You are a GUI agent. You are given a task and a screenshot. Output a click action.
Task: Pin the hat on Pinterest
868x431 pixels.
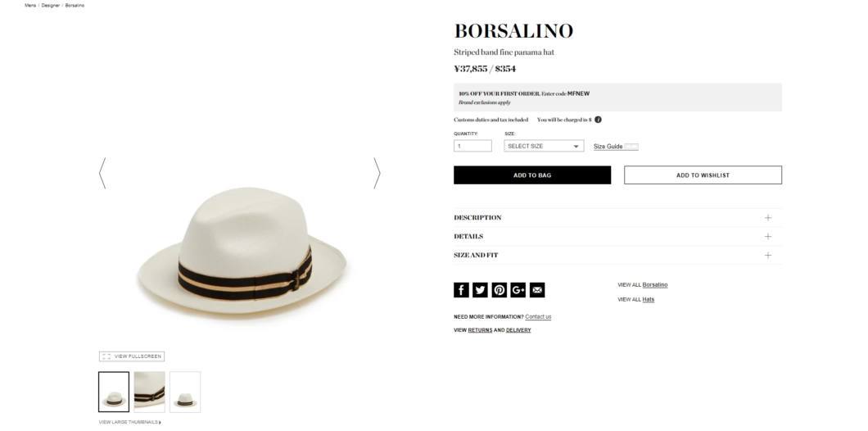tap(500, 290)
